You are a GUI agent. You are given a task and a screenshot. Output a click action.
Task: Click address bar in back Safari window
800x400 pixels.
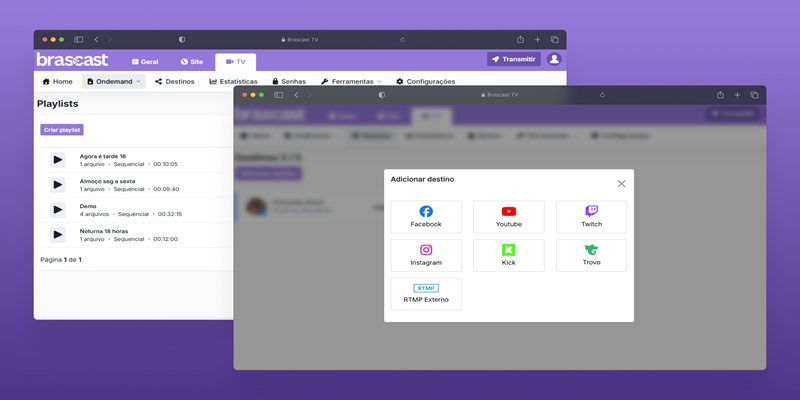(299, 39)
